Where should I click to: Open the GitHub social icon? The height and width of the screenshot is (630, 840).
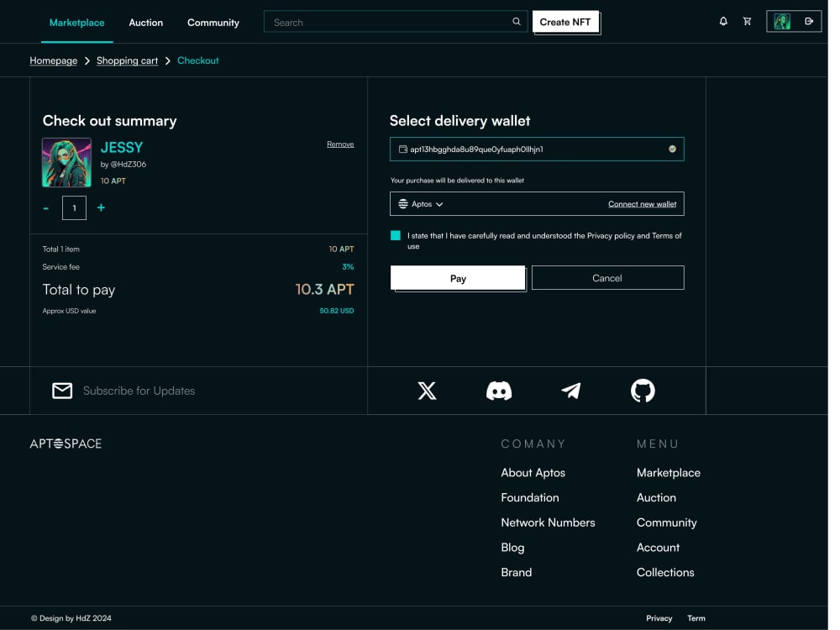point(643,391)
